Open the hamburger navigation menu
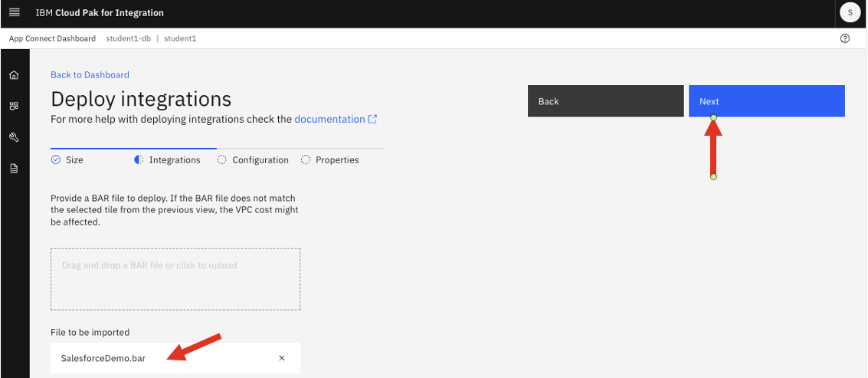The height and width of the screenshot is (378, 868). click(14, 13)
